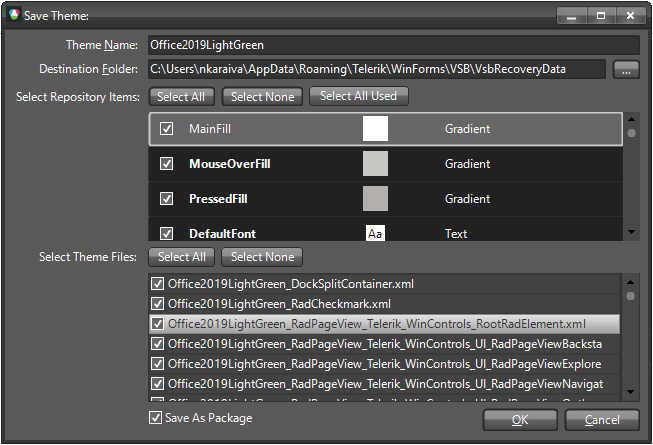This screenshot has width=653, height=445.
Task: Click the MouseOverFill light gray swatch
Action: (x=375, y=164)
